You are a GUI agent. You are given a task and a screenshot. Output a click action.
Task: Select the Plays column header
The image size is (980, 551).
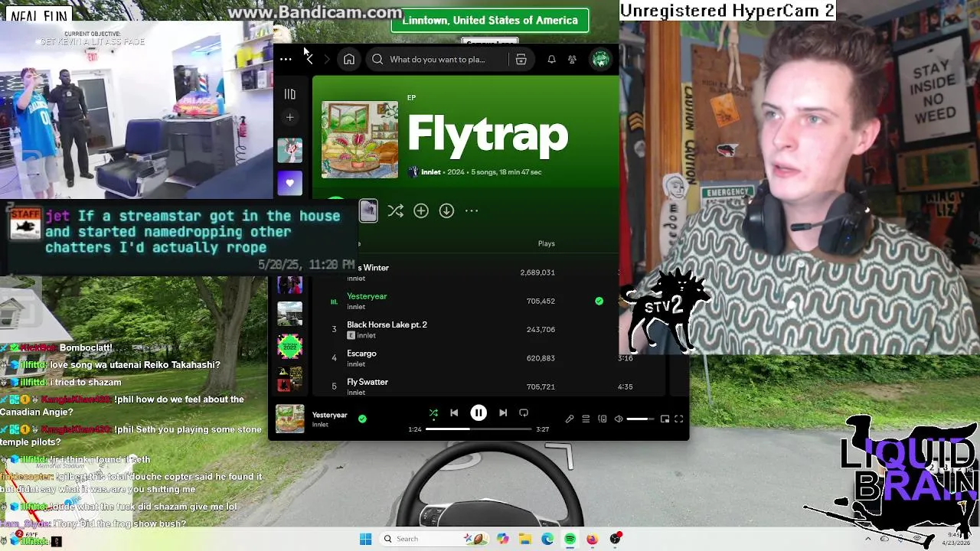point(546,243)
